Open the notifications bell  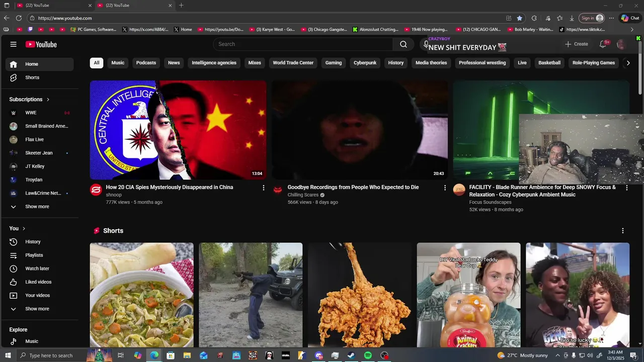(603, 44)
